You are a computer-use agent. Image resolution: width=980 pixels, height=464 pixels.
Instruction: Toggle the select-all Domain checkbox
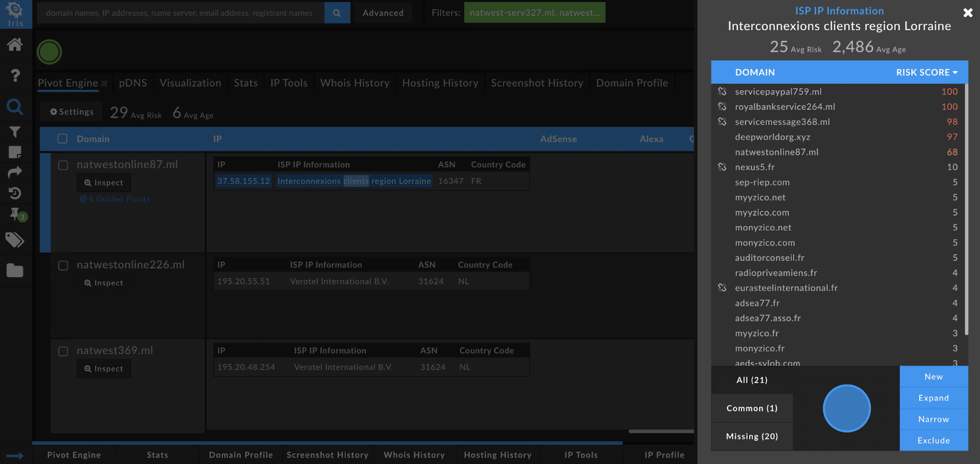click(62, 139)
